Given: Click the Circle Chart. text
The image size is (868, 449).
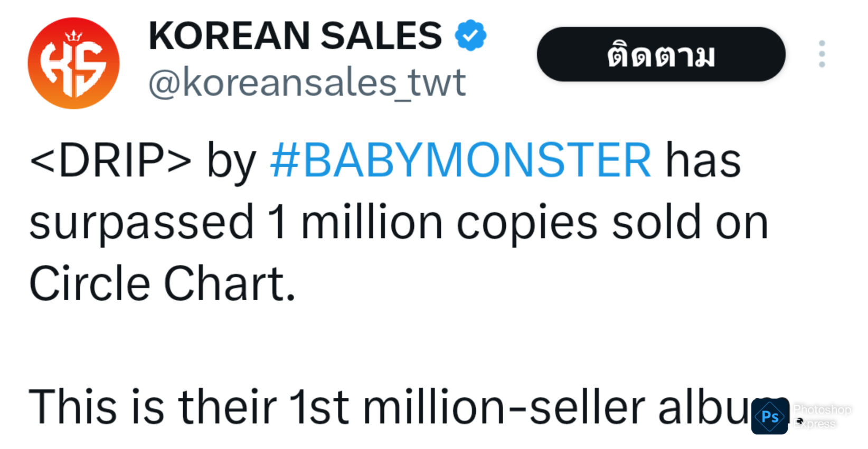Looking at the screenshot, I should coord(162,283).
